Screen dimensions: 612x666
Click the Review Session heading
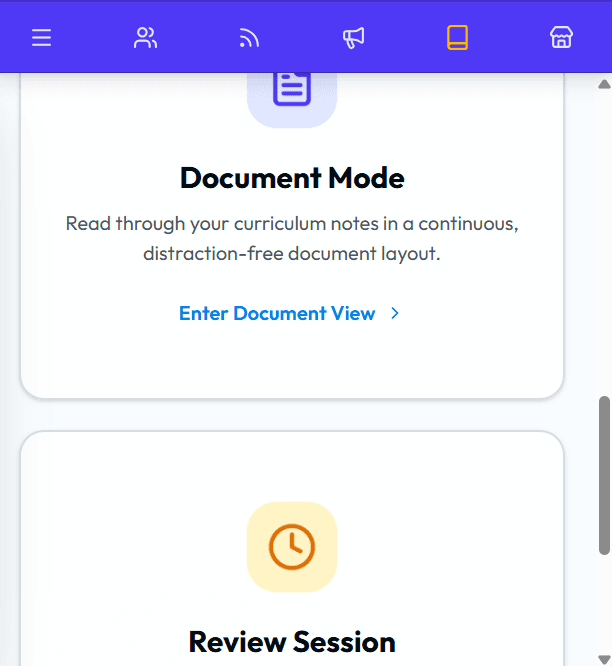292,642
